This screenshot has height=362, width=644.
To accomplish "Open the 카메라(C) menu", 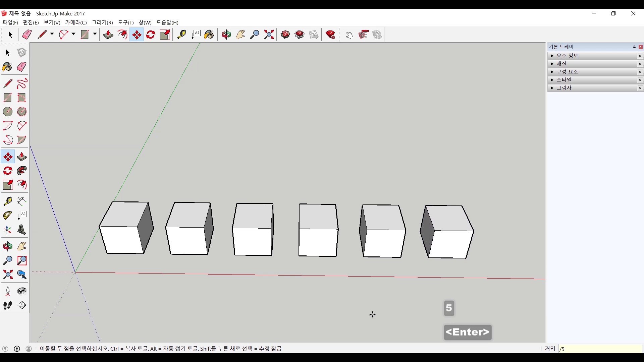I will click(76, 22).
